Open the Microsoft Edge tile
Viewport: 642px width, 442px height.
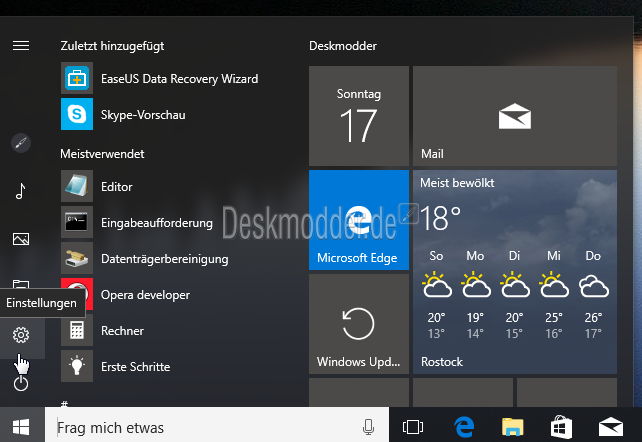point(359,220)
